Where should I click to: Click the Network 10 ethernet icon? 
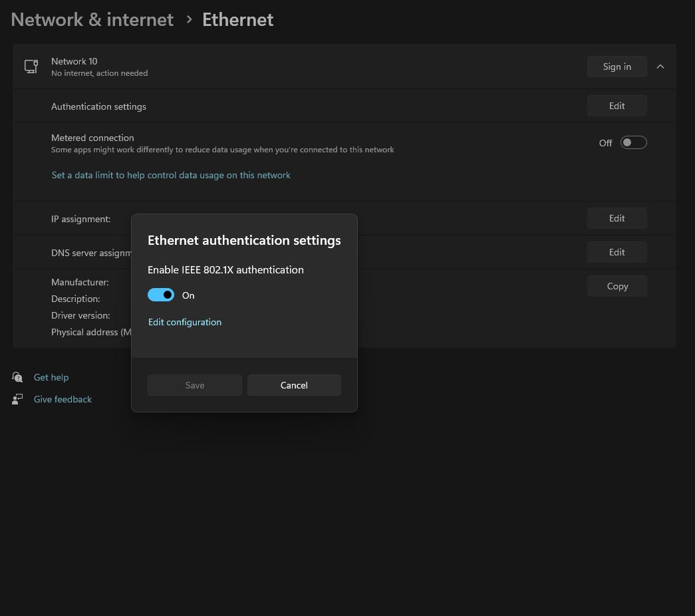point(31,67)
